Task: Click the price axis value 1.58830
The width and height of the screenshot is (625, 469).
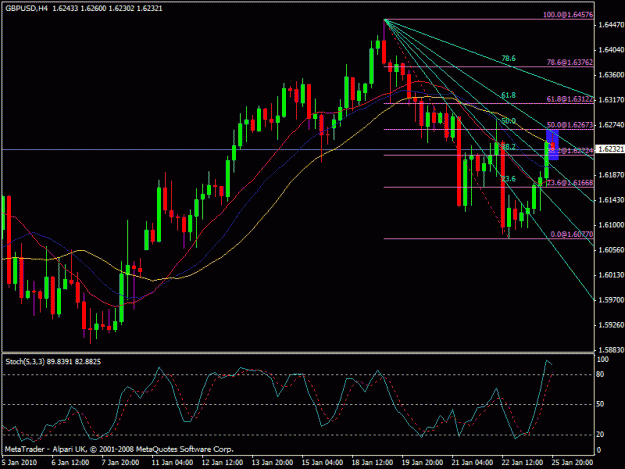Action: (611, 350)
